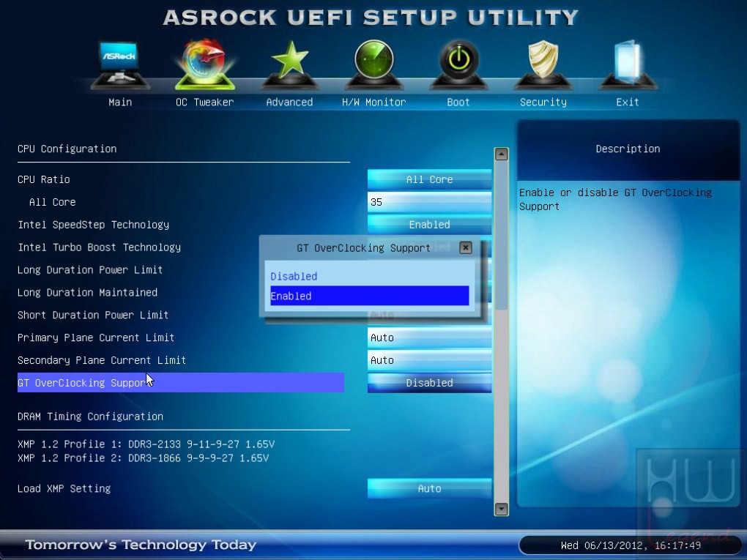Click the settings list scrollbar thumb
This screenshot has width=747, height=560.
pos(501,236)
